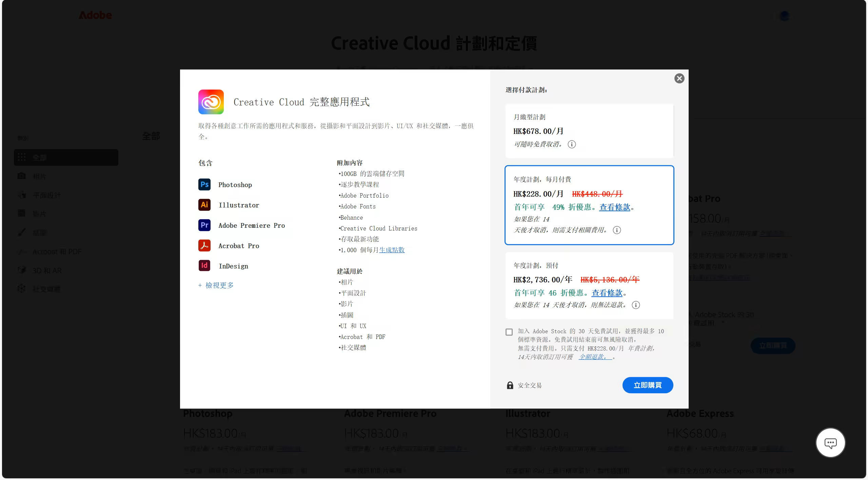
Task: Open 查看條款 link under 49% offer
Action: (x=614, y=207)
